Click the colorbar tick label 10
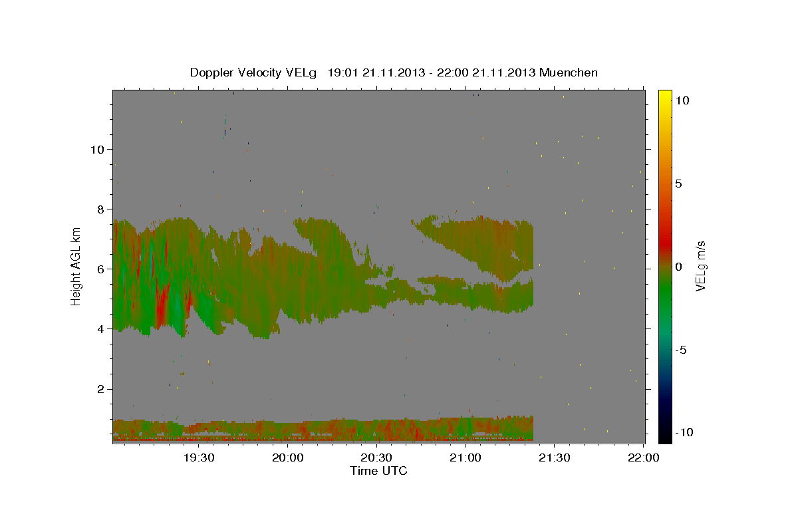798x532 pixels. coord(682,100)
